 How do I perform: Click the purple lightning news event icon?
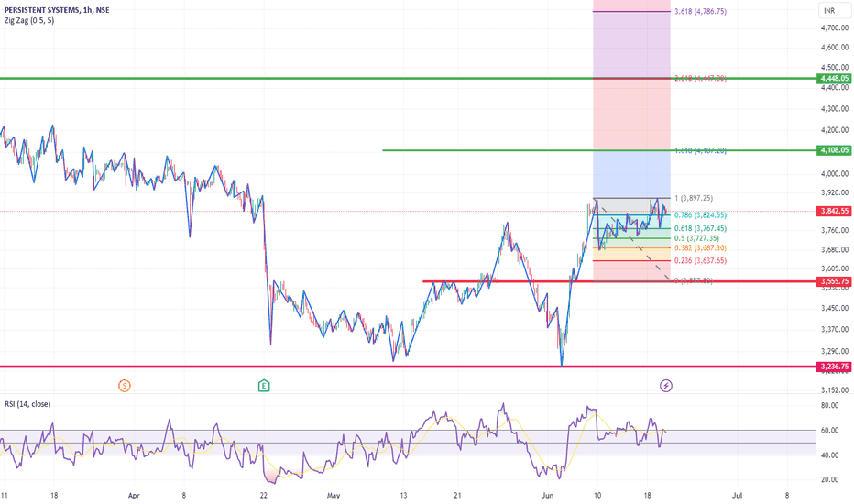tap(665, 386)
